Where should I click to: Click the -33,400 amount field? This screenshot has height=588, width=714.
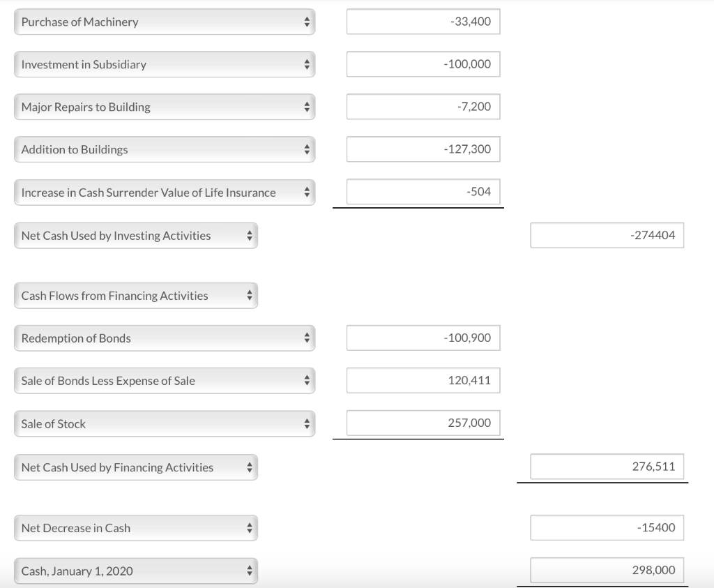(423, 22)
